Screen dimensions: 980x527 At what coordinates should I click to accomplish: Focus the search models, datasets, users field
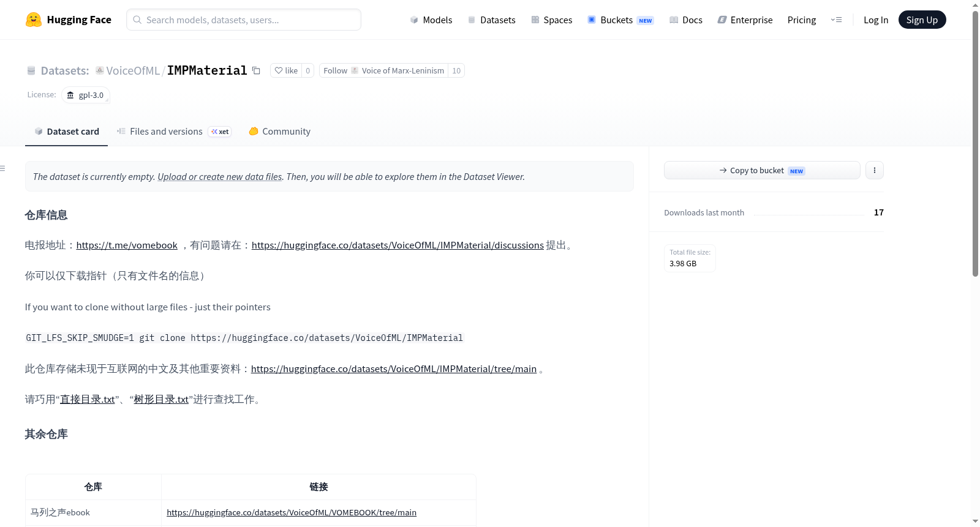(244, 20)
